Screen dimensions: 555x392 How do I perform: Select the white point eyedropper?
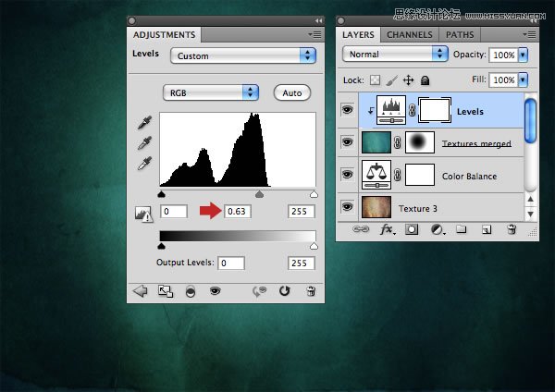click(143, 163)
